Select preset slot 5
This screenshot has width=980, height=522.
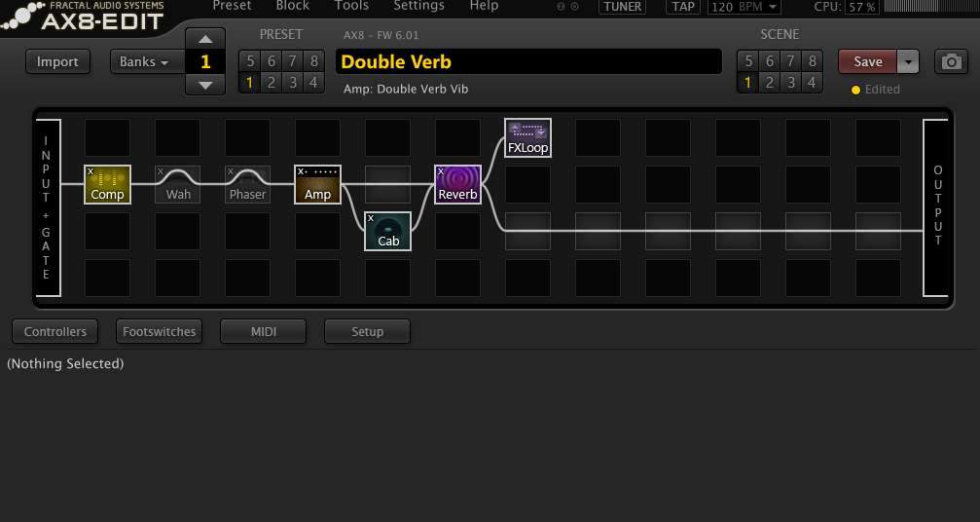250,61
